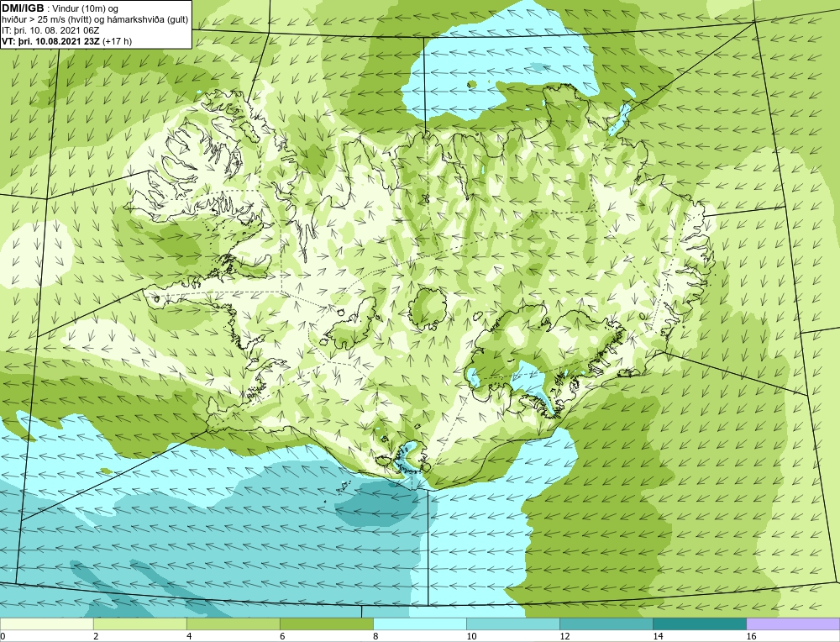Click the 12–14 m/s teal legend swatch
This screenshot has height=642, width=840.
[606, 624]
